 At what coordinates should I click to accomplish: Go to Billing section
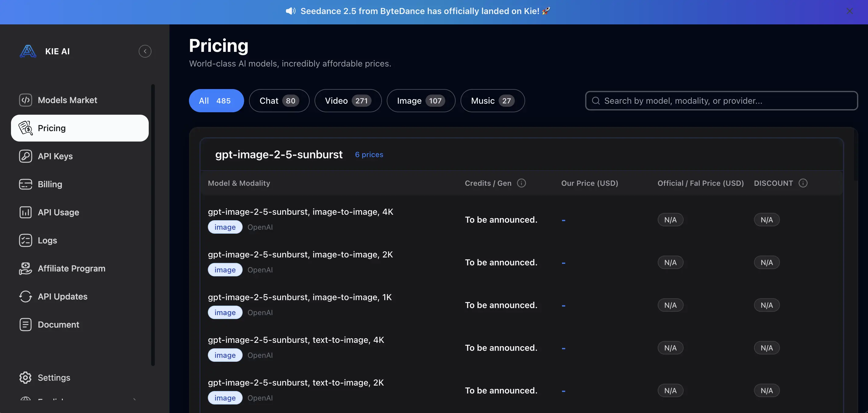80,184
